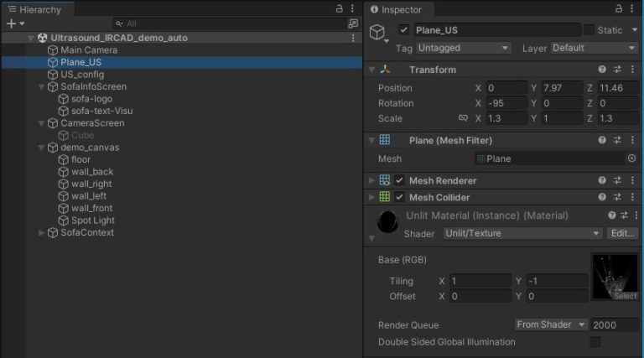Toggle the Scale constrain proportions link icon
The width and height of the screenshot is (644, 358).
tap(463, 118)
